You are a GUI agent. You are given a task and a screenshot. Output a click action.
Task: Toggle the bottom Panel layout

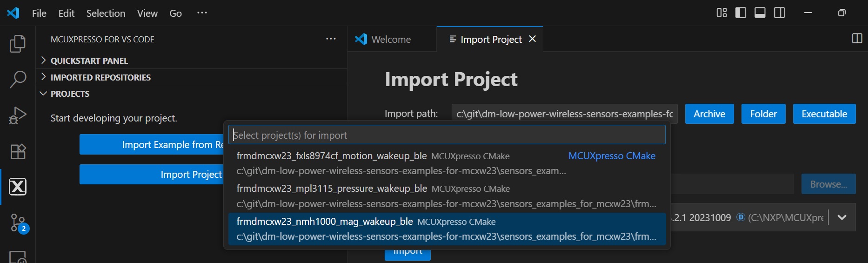(x=760, y=13)
